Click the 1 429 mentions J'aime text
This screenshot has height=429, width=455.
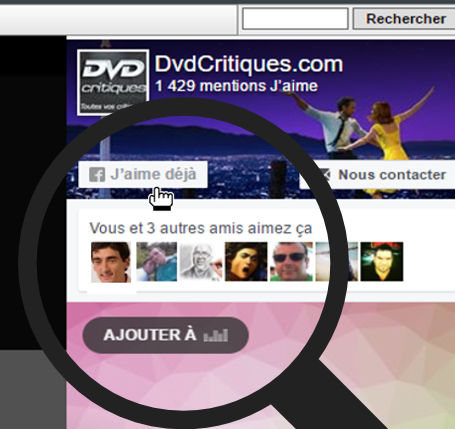tap(236, 86)
